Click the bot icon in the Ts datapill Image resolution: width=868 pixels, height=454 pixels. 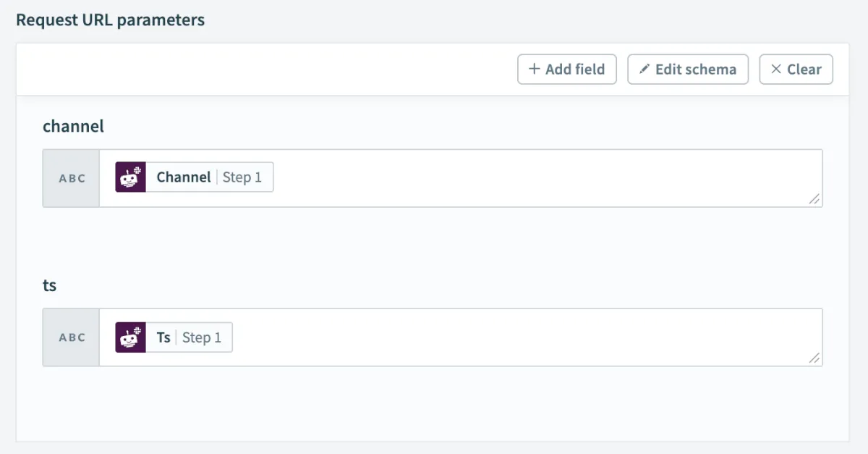click(x=131, y=337)
